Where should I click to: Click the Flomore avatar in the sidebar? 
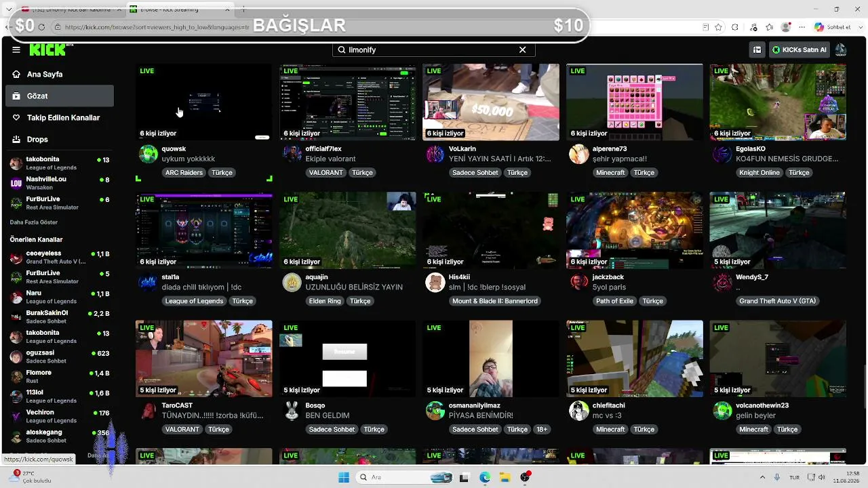click(16, 376)
